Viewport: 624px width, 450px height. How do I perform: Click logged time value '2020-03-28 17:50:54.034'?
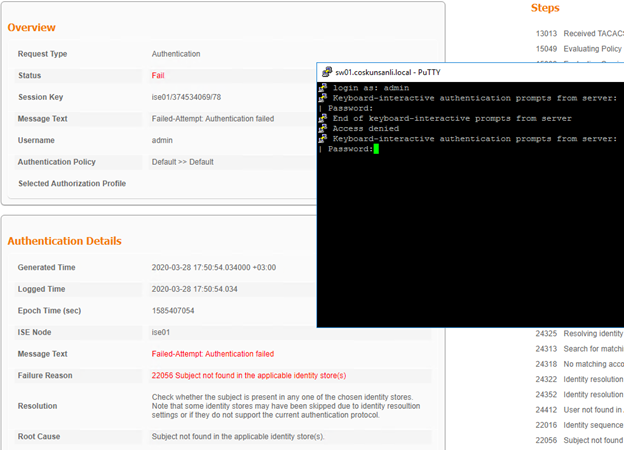(194, 289)
